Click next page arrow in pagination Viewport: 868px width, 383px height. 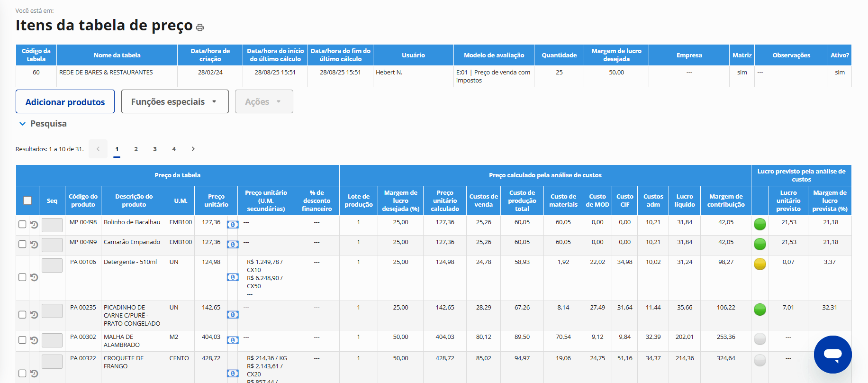[193, 149]
